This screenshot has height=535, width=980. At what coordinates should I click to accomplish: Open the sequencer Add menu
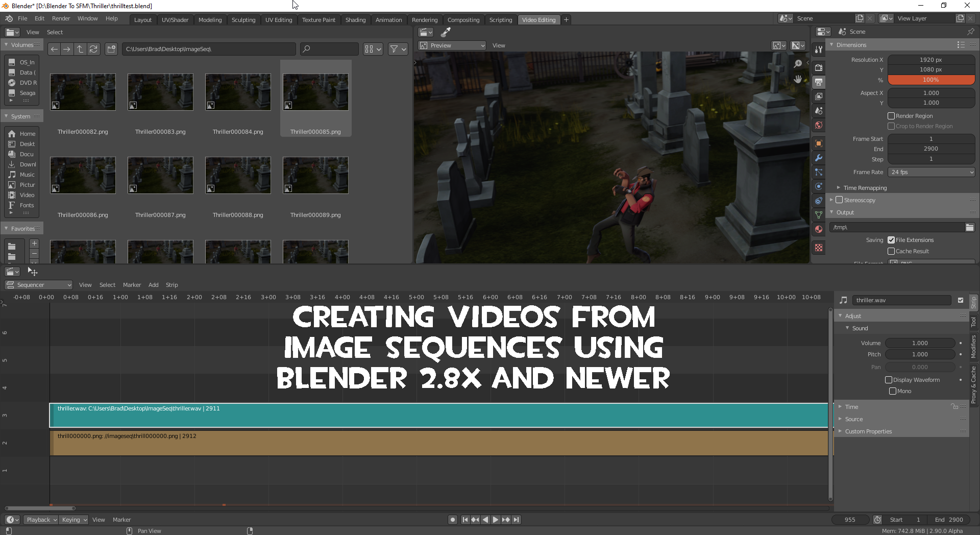pos(153,285)
